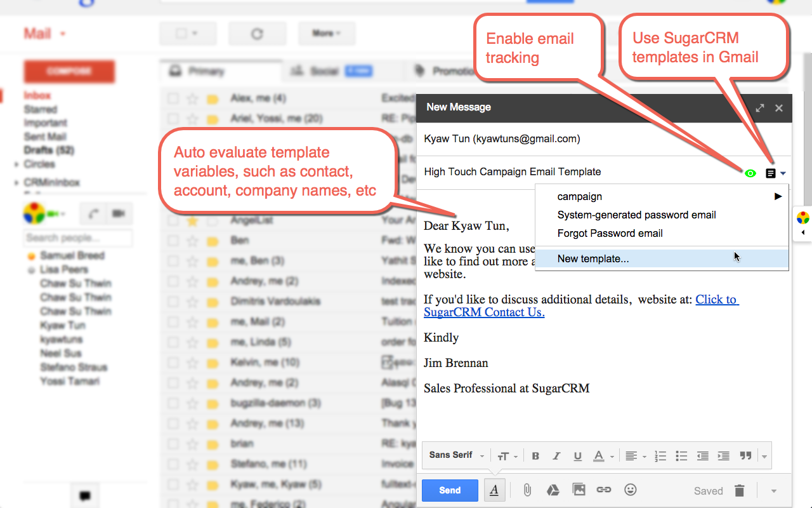This screenshot has height=508, width=812.
Task: Apply quote formatting
Action: tap(745, 456)
